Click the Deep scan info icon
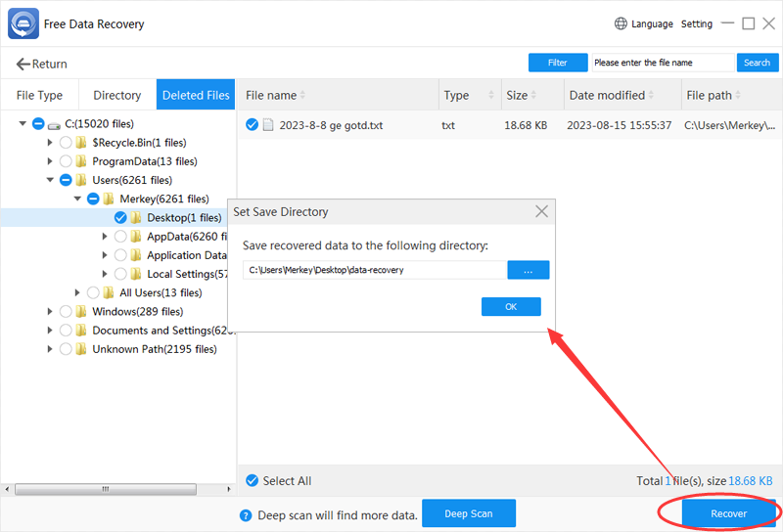This screenshot has width=783, height=532. coord(247,514)
